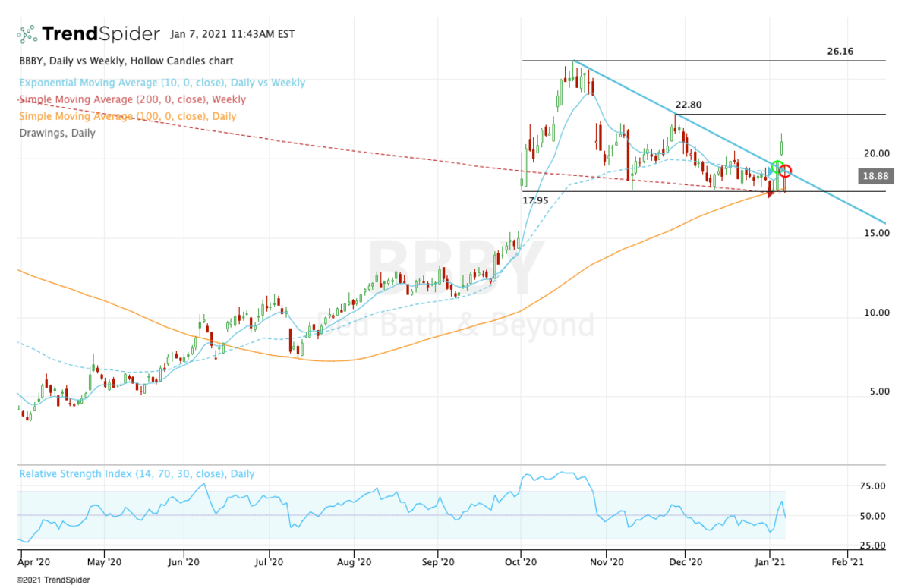Screen dimensions: 911x588
Task: Click the 26.16 resistance level label
Action: coord(840,52)
